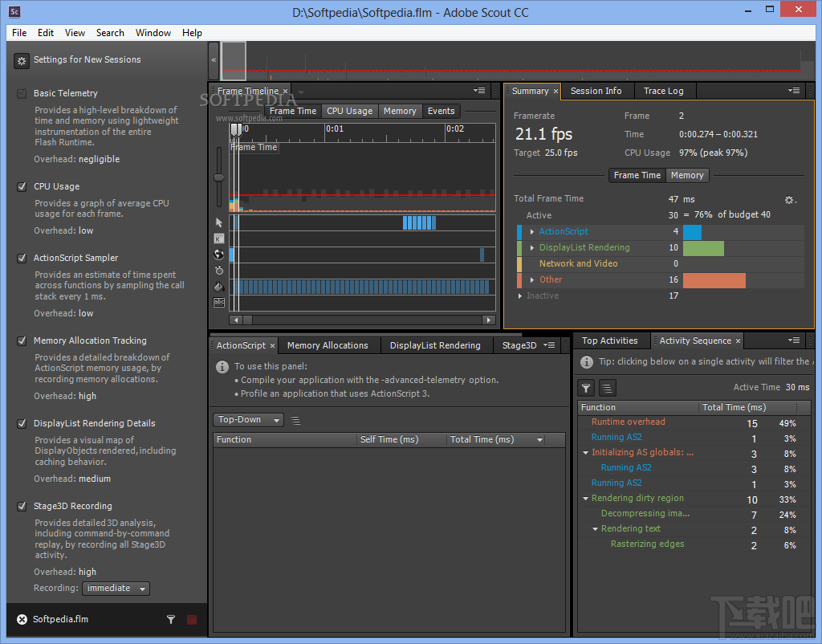Viewport: 822px width, 644px height.
Task: Toggle the Stage3D Recording checkbox
Action: 21,506
